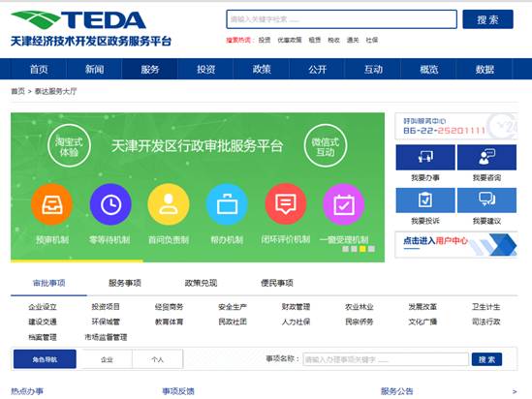The image size is (532, 399).
Task: Open the 财政管理 category
Action: click(296, 307)
